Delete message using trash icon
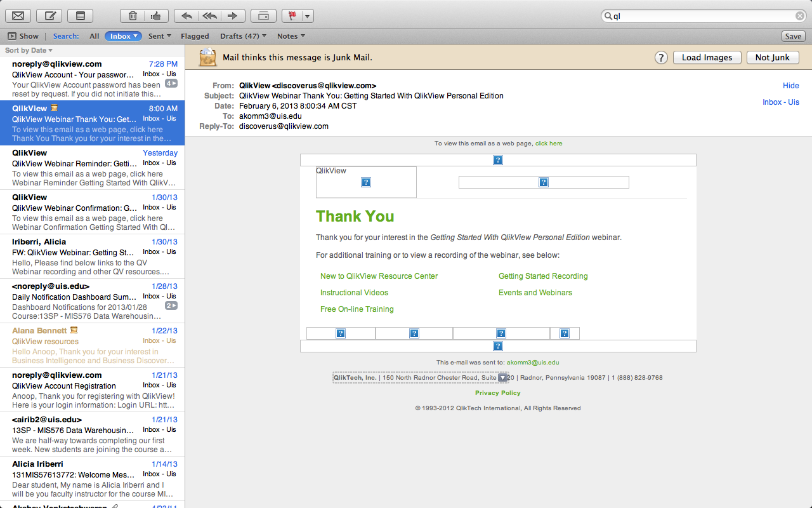 coord(132,16)
